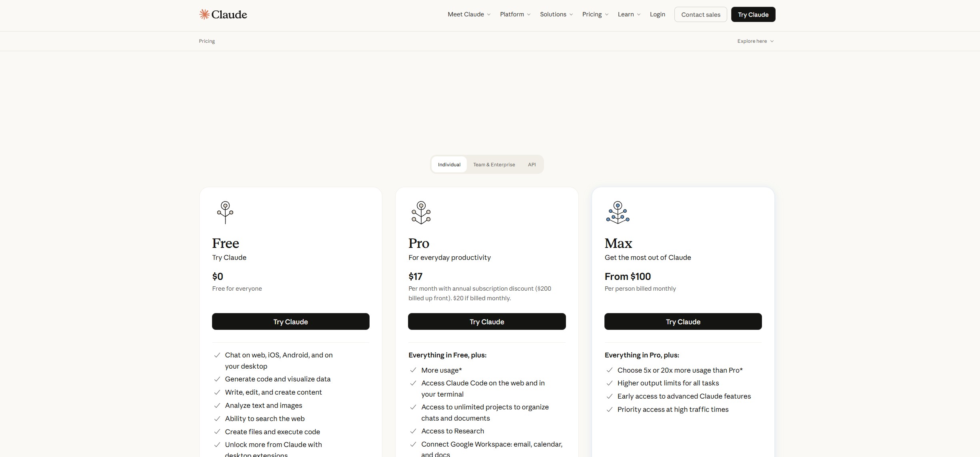Click the Contact sales button
Image resolution: width=980 pixels, height=457 pixels.
700,14
